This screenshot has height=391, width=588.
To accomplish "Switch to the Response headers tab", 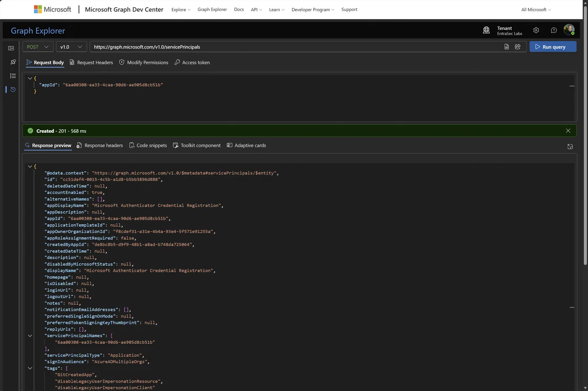I will tap(100, 145).
